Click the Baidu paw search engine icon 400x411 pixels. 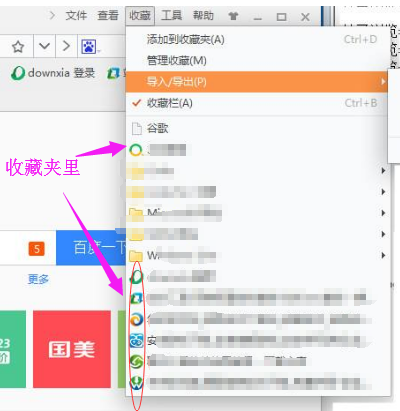[89, 46]
